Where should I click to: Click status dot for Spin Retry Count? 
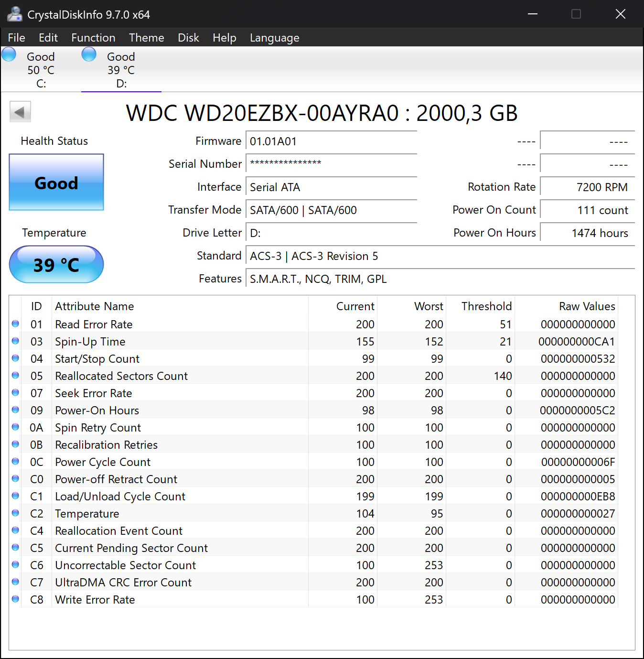tap(15, 427)
